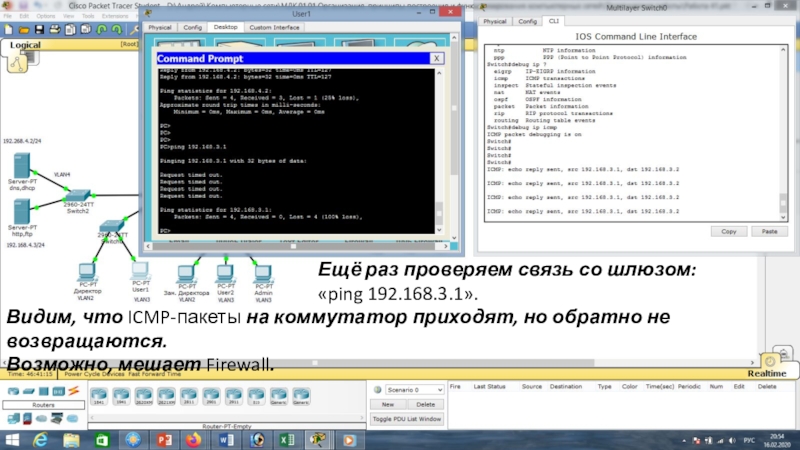The height and width of the screenshot is (450, 800).
Task: Open PowerPoint from the taskbar
Action: (x=164, y=440)
